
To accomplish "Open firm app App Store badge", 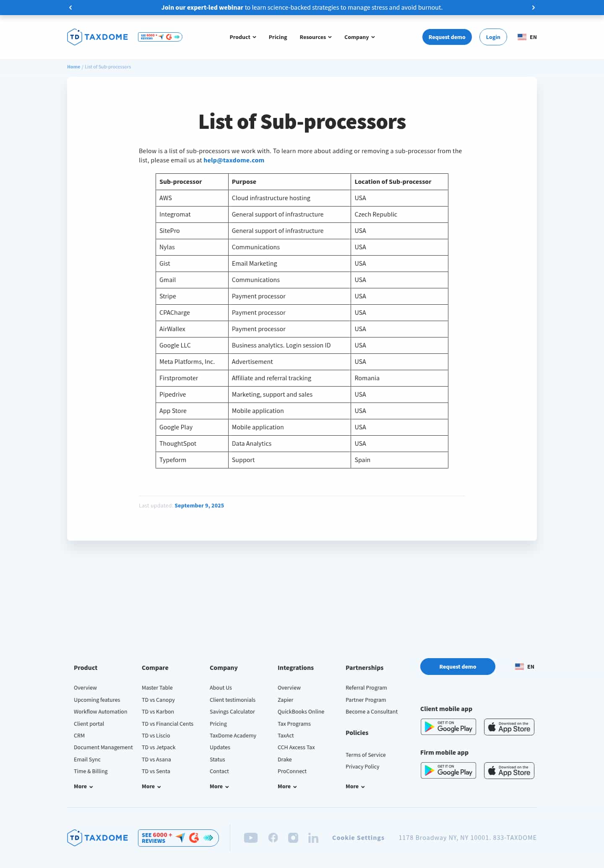I will click(x=509, y=771).
